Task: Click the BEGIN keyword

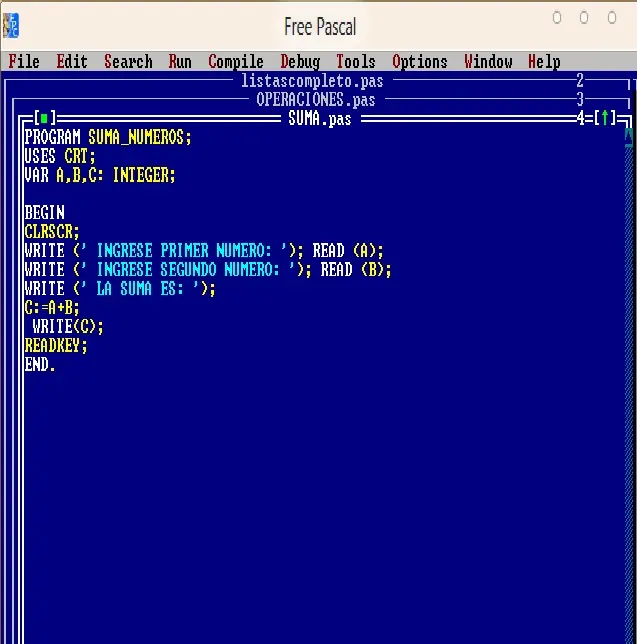Action: click(44, 213)
